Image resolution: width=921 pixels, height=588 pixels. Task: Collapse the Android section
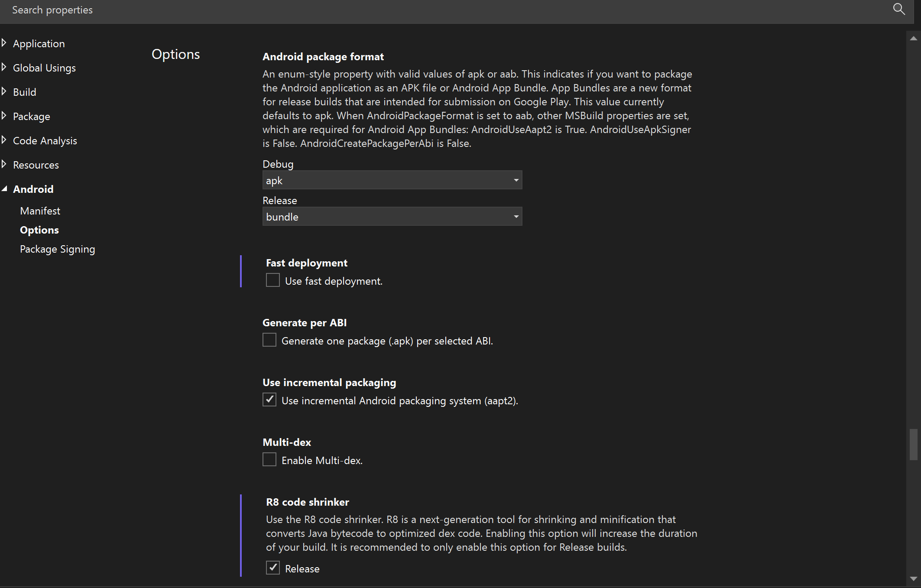(4, 189)
